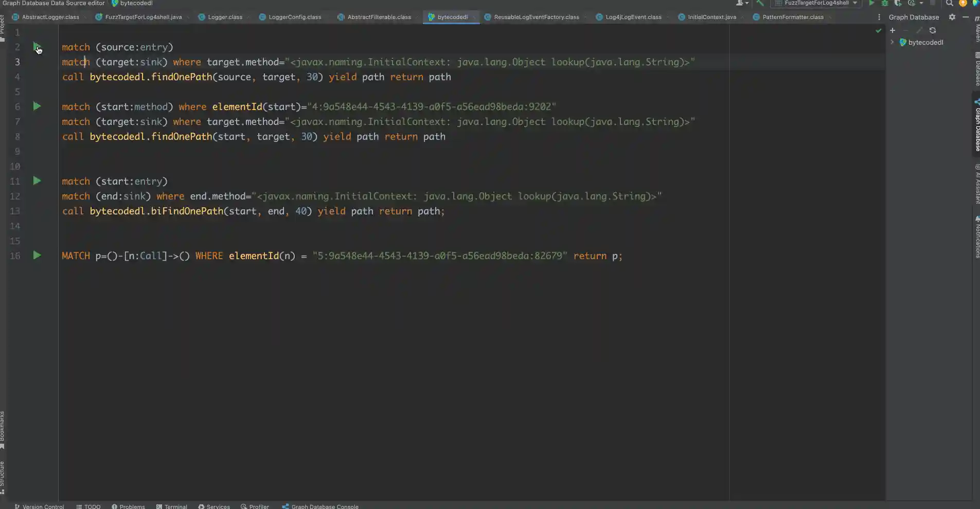Toggle the Maven side tool window
Screen dimensions: 980x509
[977, 31]
